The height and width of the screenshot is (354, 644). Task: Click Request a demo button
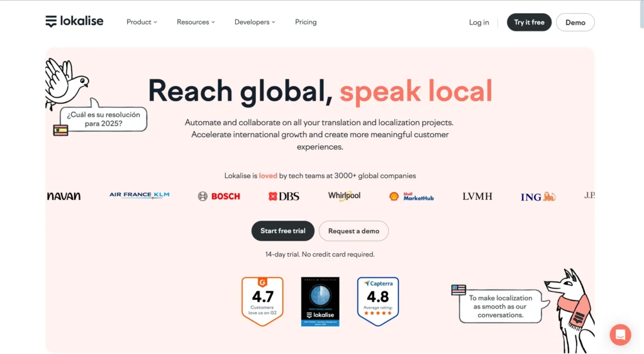(353, 231)
